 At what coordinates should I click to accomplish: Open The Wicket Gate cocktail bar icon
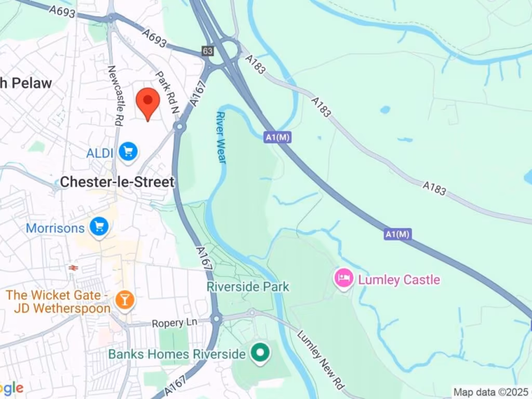click(125, 300)
